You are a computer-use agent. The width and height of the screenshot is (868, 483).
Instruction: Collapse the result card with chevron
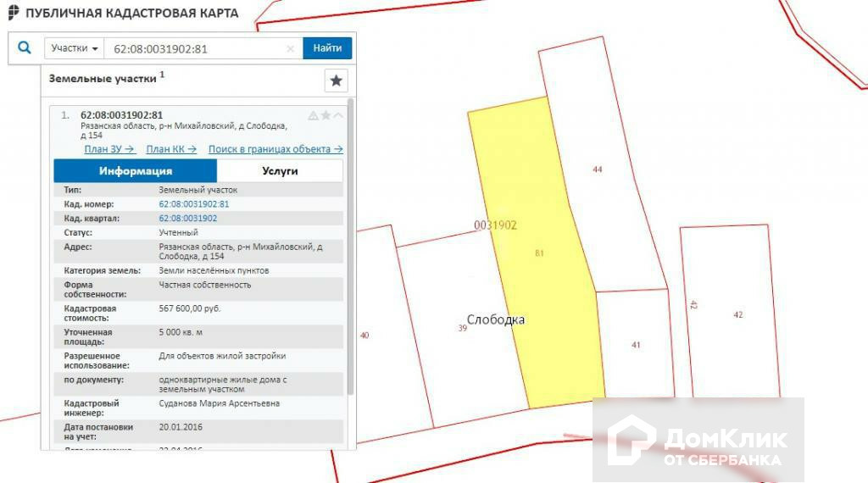pos(338,115)
